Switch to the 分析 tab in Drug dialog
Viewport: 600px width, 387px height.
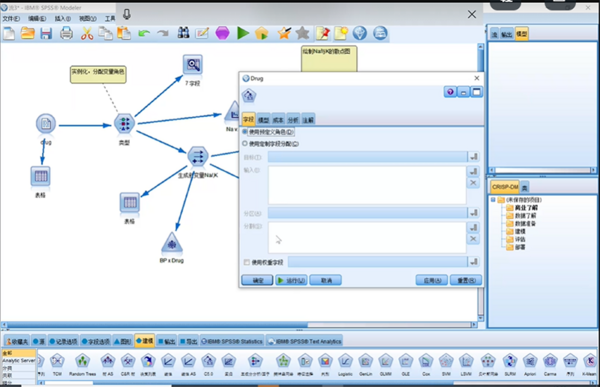click(293, 119)
